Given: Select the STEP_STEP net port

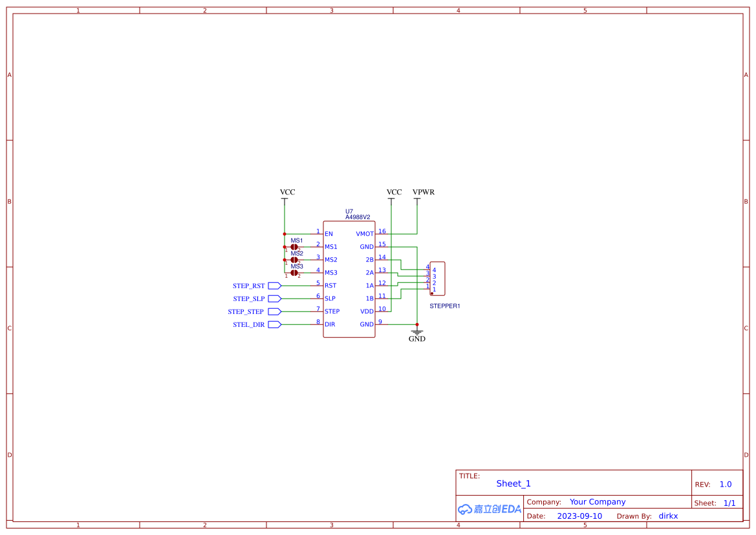Looking at the screenshot, I should pos(274,311).
